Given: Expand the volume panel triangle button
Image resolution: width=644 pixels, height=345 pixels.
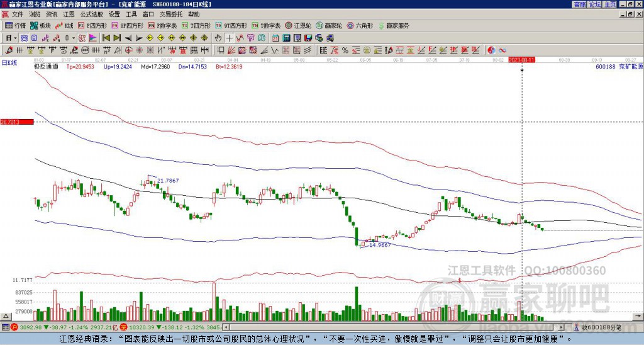Looking at the screenshot, I should [6, 316].
